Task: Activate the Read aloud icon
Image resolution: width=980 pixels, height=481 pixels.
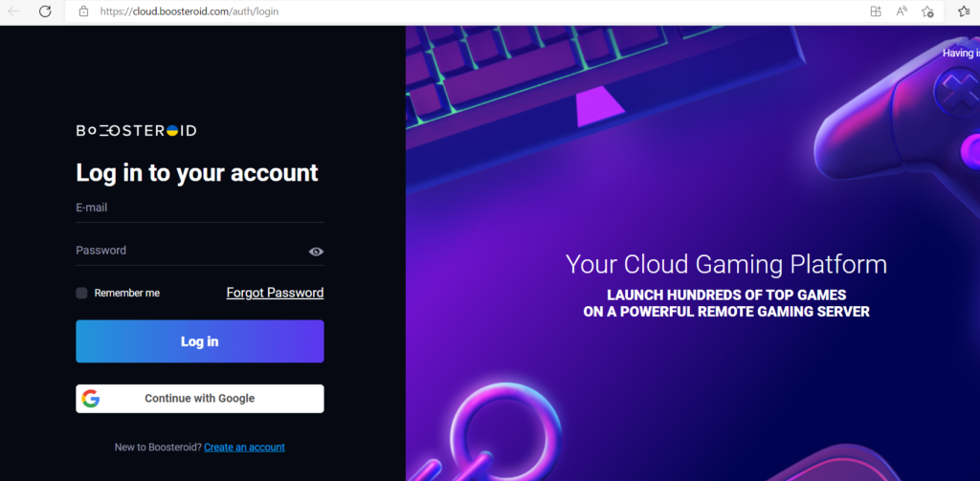Action: click(x=902, y=11)
